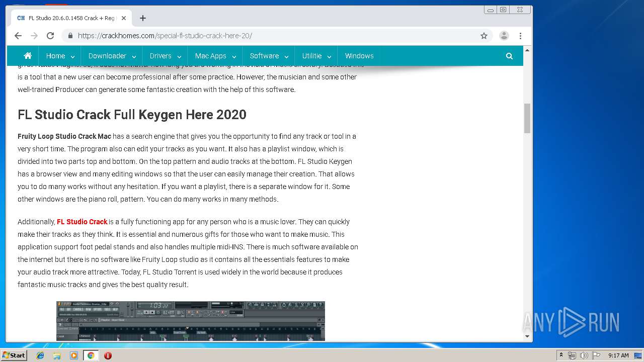Click the FL Studio screenshot image

191,321
